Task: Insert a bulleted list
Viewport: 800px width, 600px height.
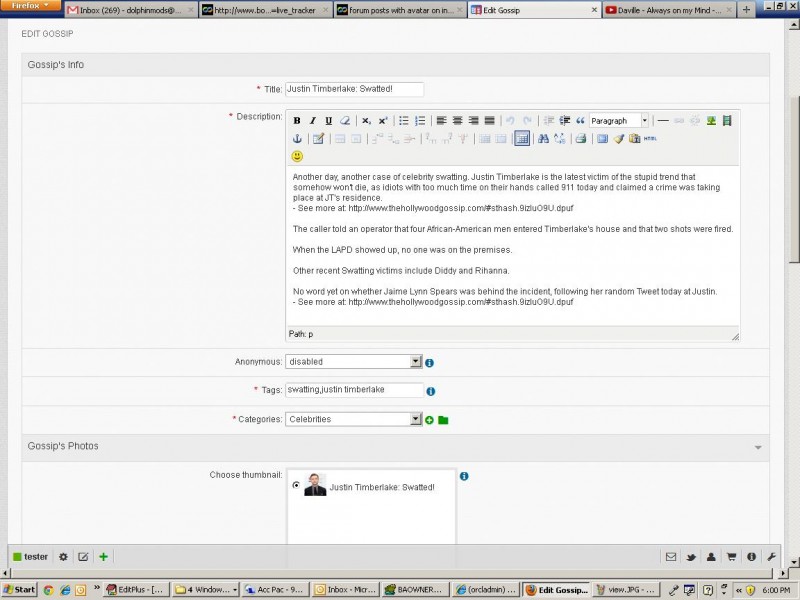Action: (x=404, y=121)
